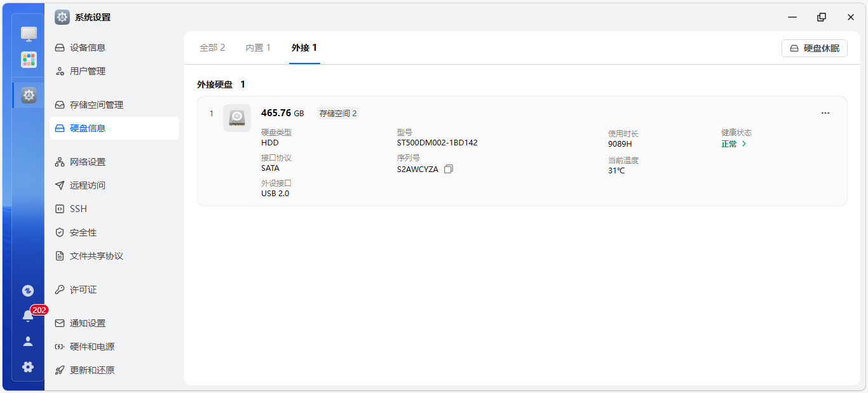Copy the serial number S2AWCYZA
This screenshot has height=393, width=868.
449,169
